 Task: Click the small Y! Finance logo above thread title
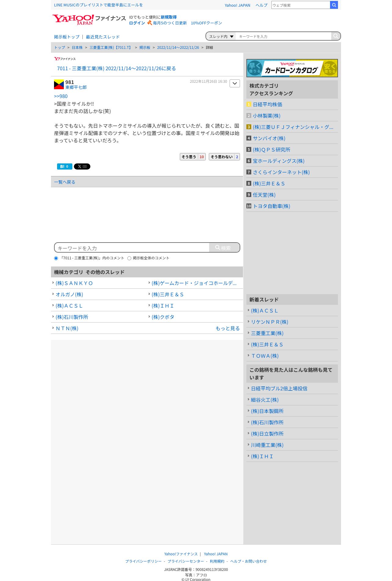coord(65,59)
